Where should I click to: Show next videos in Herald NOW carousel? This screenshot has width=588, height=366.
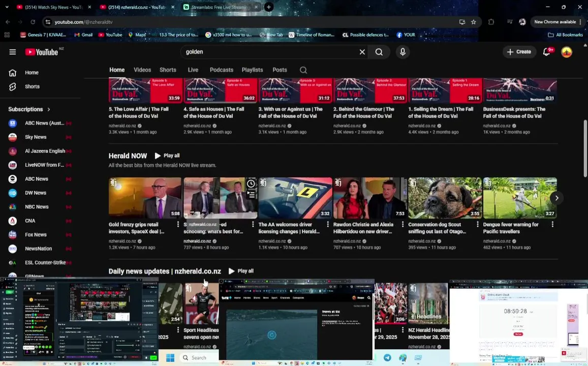pyautogui.click(x=556, y=198)
